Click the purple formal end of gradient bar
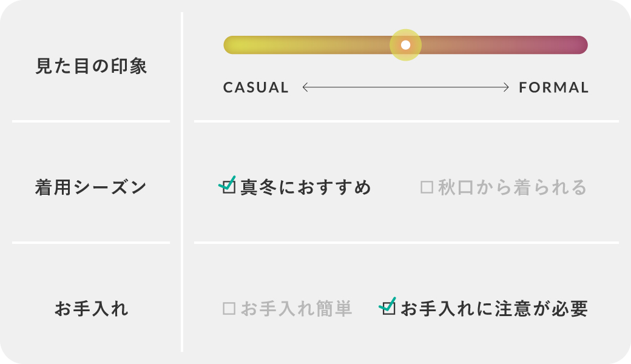 pos(578,45)
